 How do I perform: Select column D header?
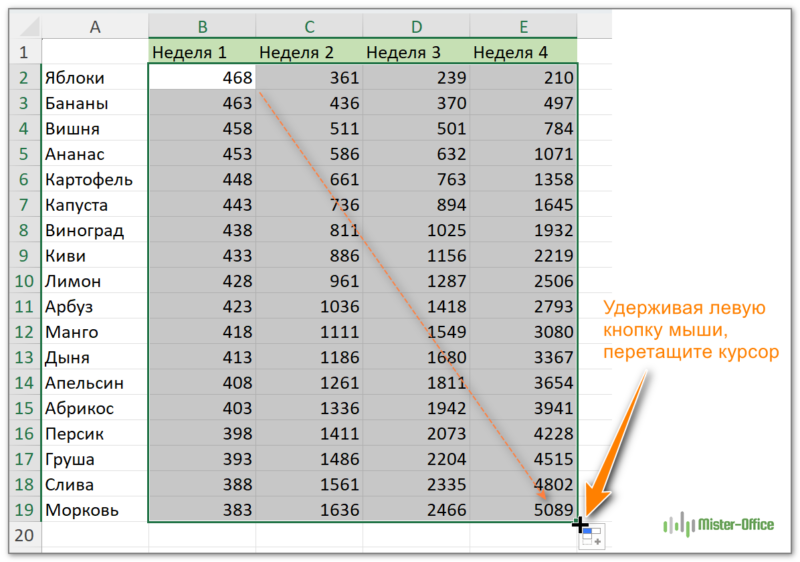[416, 27]
